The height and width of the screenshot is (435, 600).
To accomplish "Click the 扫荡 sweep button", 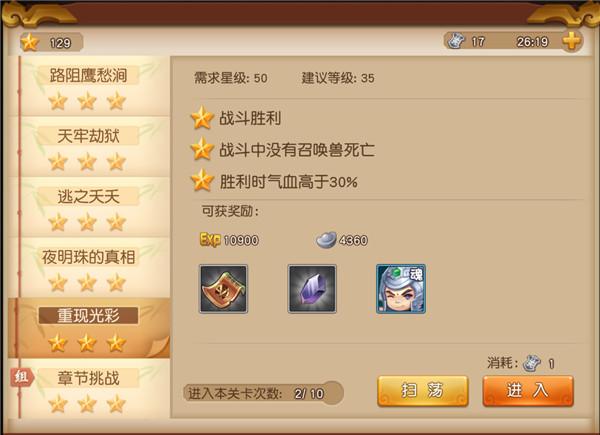I will 423,391.
